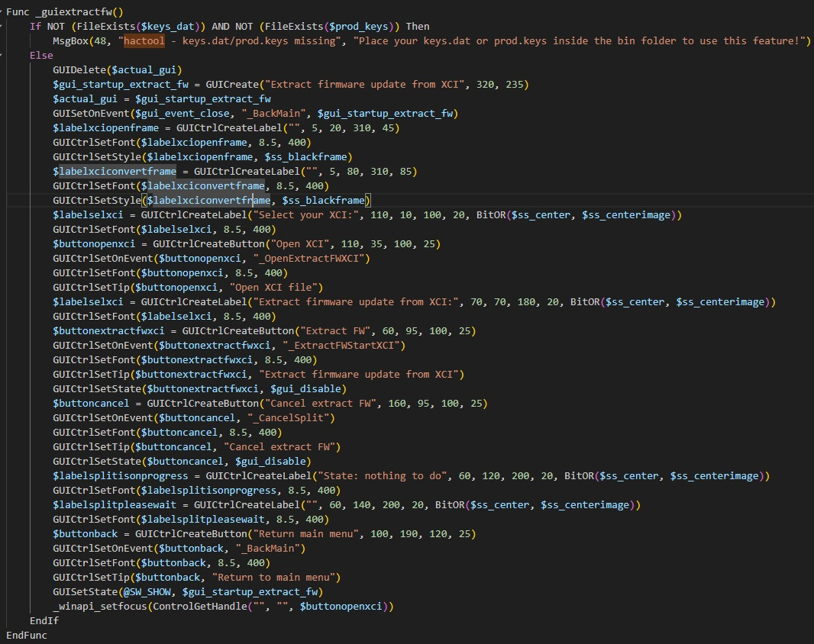This screenshot has height=644, width=814.
Task: Click the _winapi_setfocus function call
Action: tap(100, 607)
